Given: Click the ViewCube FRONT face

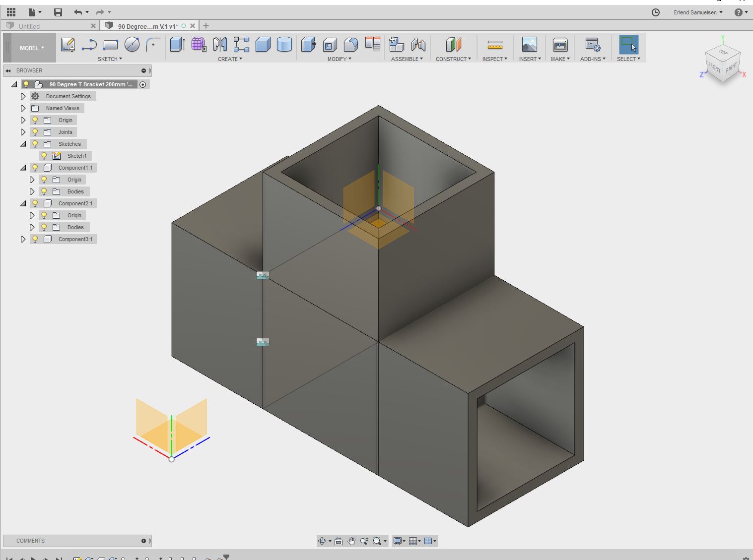Looking at the screenshot, I should point(714,67).
